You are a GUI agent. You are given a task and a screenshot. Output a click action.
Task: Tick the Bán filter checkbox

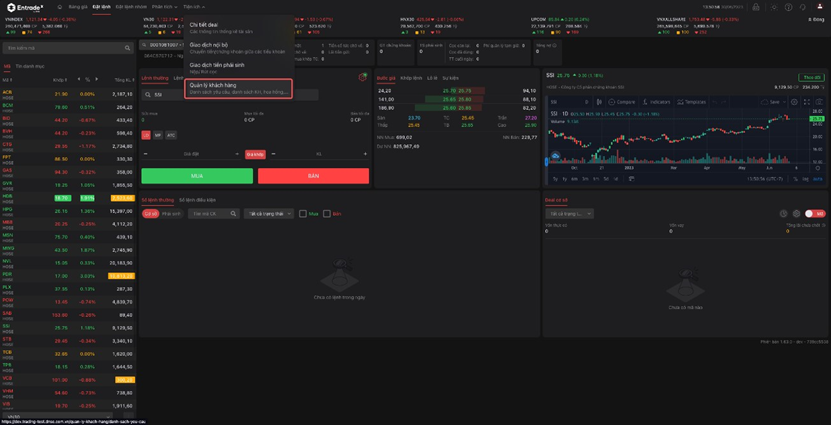coord(326,214)
